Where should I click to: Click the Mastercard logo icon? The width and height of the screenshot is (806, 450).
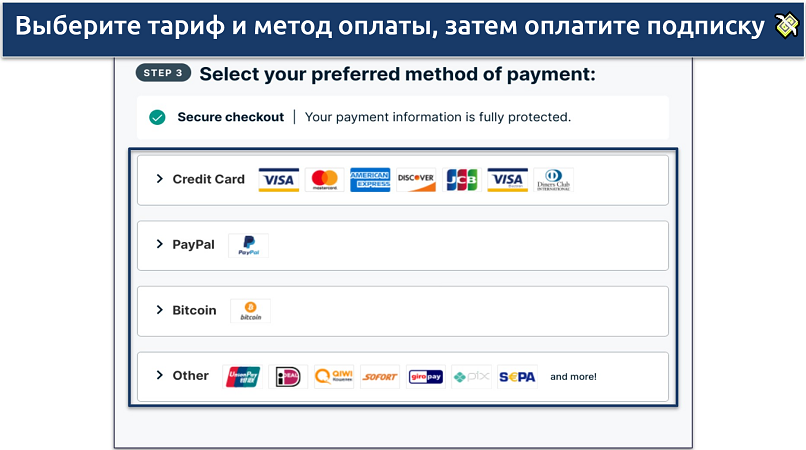[324, 179]
